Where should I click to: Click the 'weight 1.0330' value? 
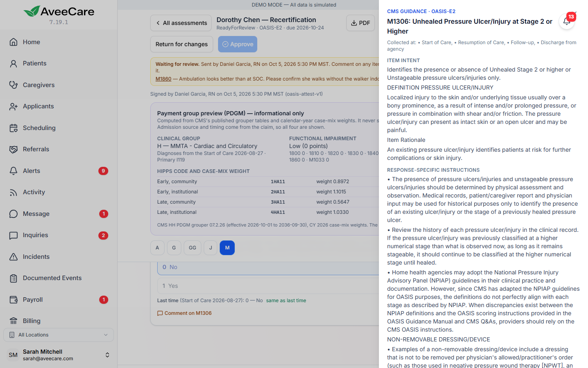tap(332, 212)
